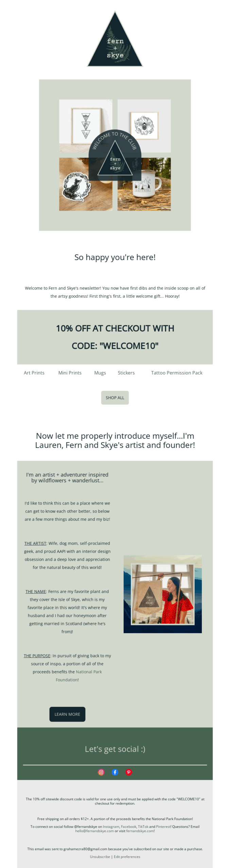Select Tattoo Permission Pack link
The image size is (230, 868).
pos(177,373)
